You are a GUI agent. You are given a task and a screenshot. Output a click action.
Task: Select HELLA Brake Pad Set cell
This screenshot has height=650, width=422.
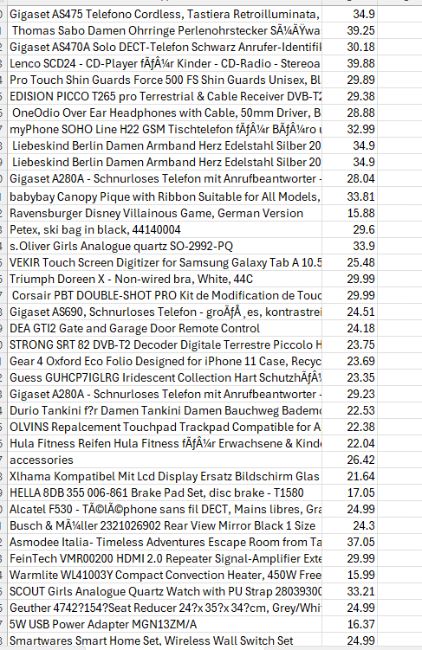coord(165,493)
